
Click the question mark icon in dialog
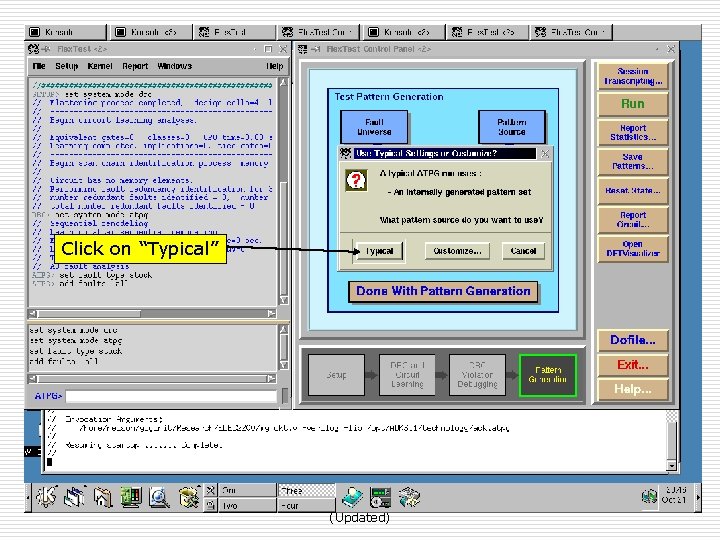(x=356, y=180)
